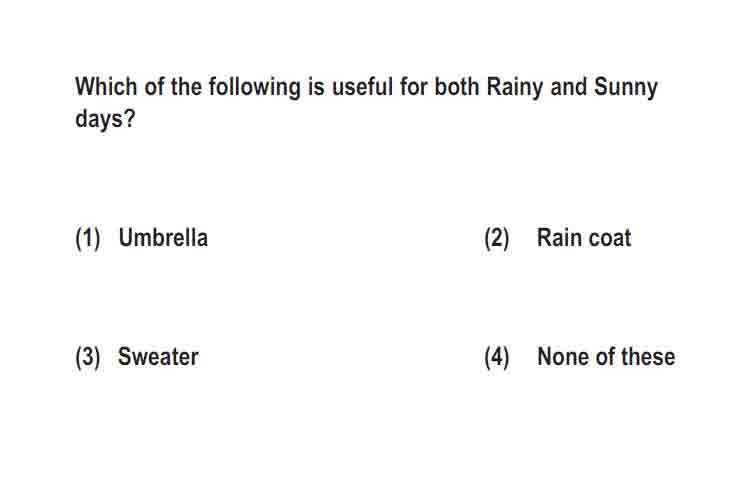Click the word Rainy in the question
Screen dimensions: 750x500
(515, 88)
